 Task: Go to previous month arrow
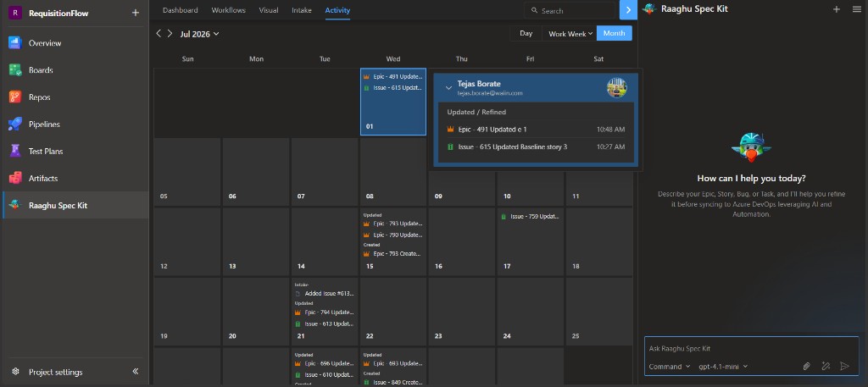159,34
